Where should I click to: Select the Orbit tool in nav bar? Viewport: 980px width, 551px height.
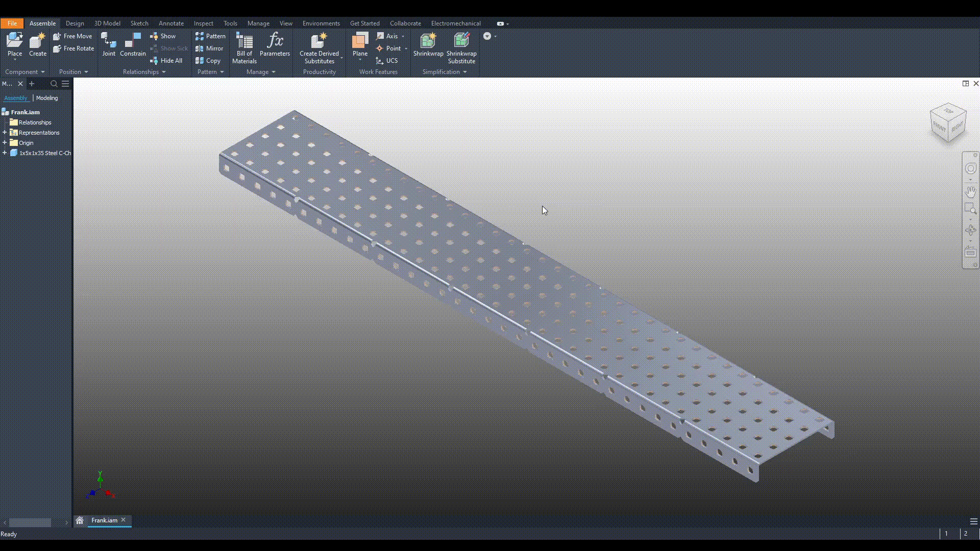[970, 230]
